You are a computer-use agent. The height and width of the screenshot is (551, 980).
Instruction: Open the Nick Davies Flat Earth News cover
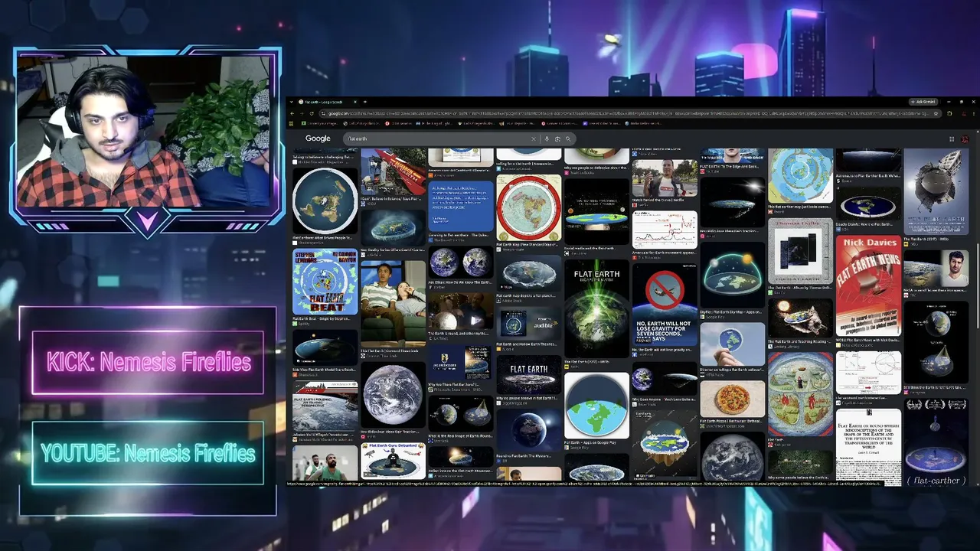pos(868,285)
